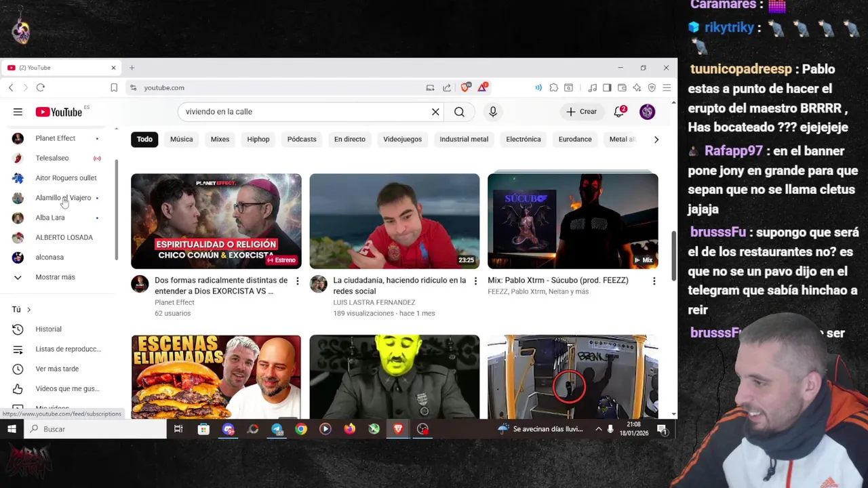Viewport: 868px width, 488px height.
Task: Go back in browser history
Action: [x=11, y=87]
